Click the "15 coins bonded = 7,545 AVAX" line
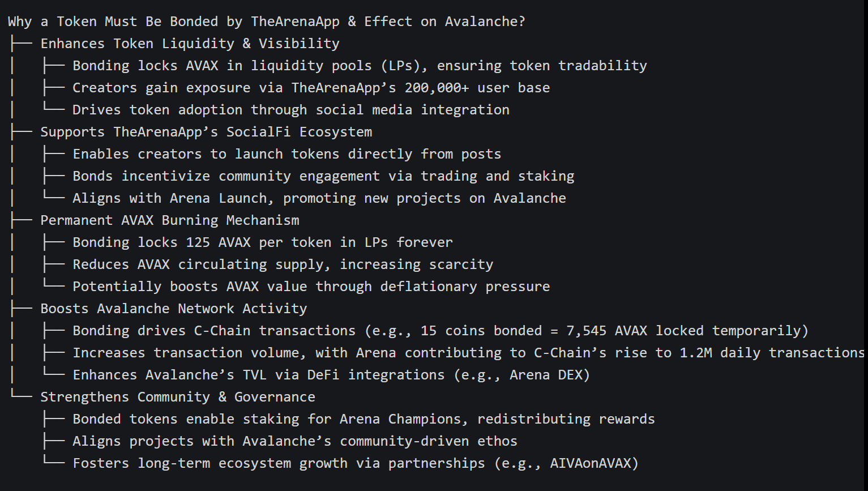Viewport: 868px width, 491px height. [x=440, y=331]
